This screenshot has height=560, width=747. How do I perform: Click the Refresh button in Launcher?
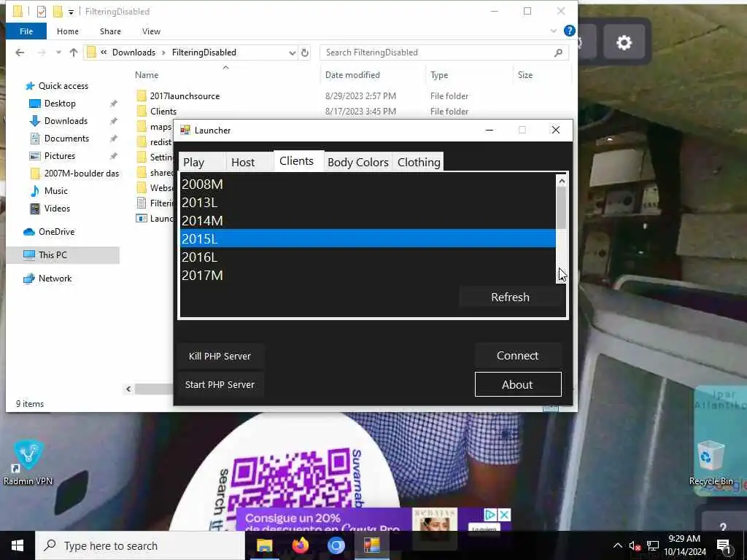click(x=510, y=297)
